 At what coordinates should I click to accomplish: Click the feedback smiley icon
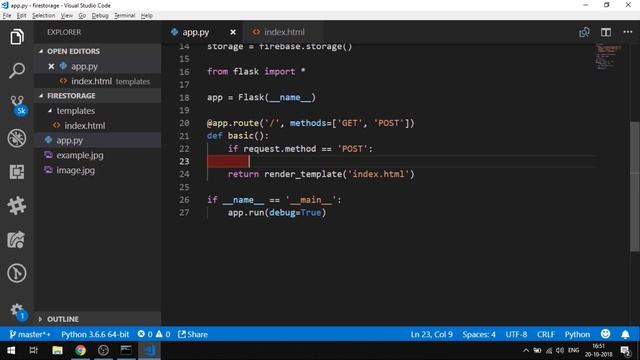(605, 334)
